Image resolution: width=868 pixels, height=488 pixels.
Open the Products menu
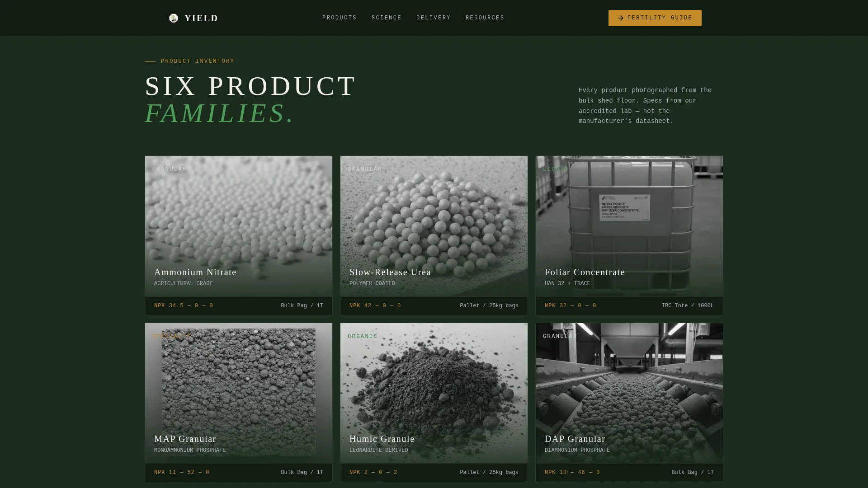340,18
